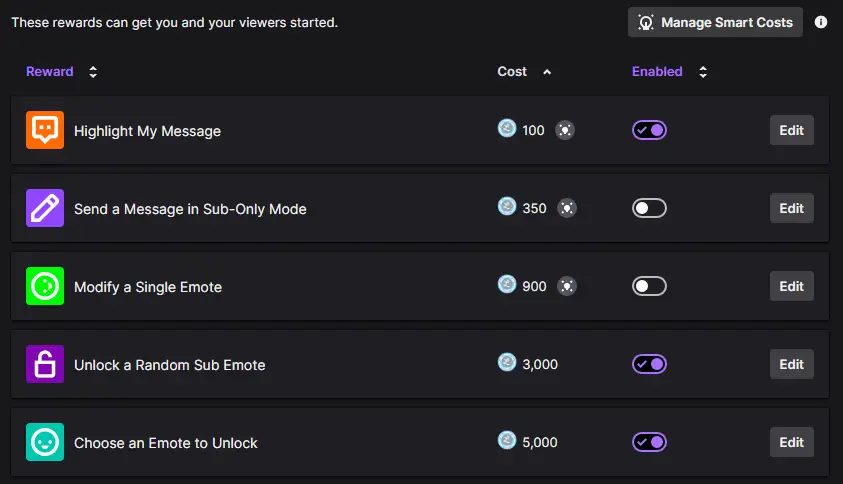Image resolution: width=843 pixels, height=484 pixels.
Task: Click the purple pencil Sub-Only Mode icon
Action: coord(45,208)
